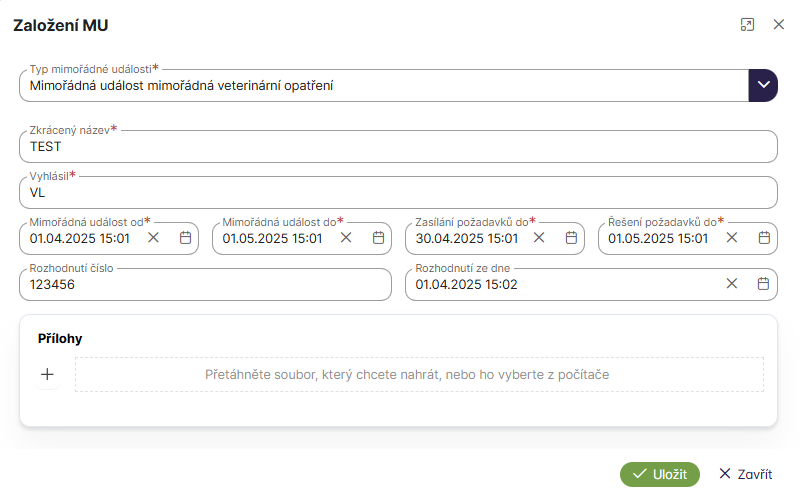Click the 'Typ mimořádné události' combo box field
800x495 pixels.
pos(380,86)
